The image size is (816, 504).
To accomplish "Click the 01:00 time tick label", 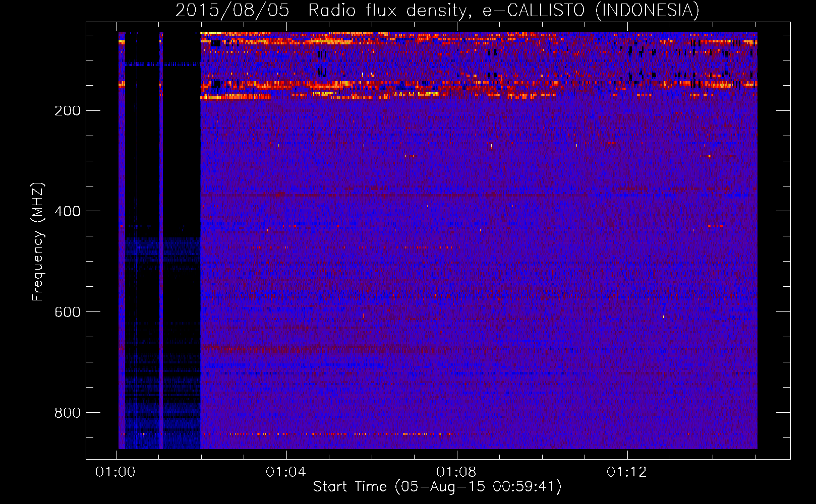I will [x=115, y=472].
